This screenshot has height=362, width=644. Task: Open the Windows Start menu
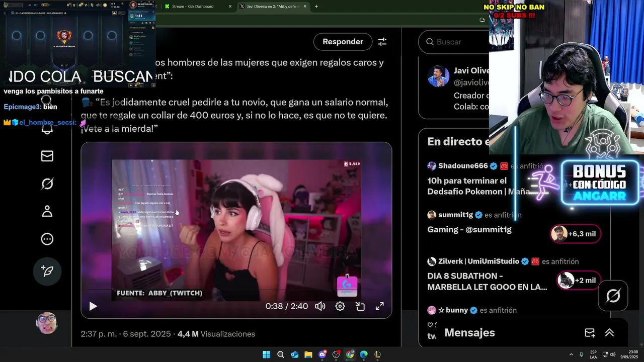tap(266, 354)
